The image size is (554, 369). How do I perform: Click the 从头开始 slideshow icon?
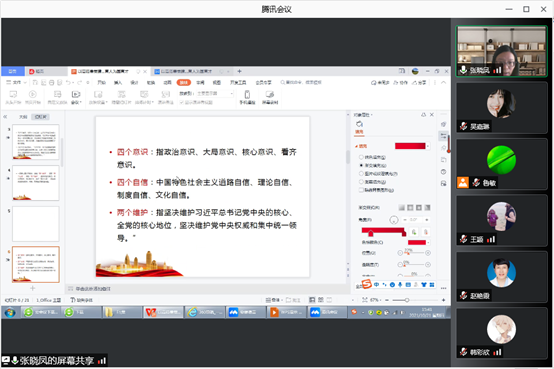coord(13,94)
